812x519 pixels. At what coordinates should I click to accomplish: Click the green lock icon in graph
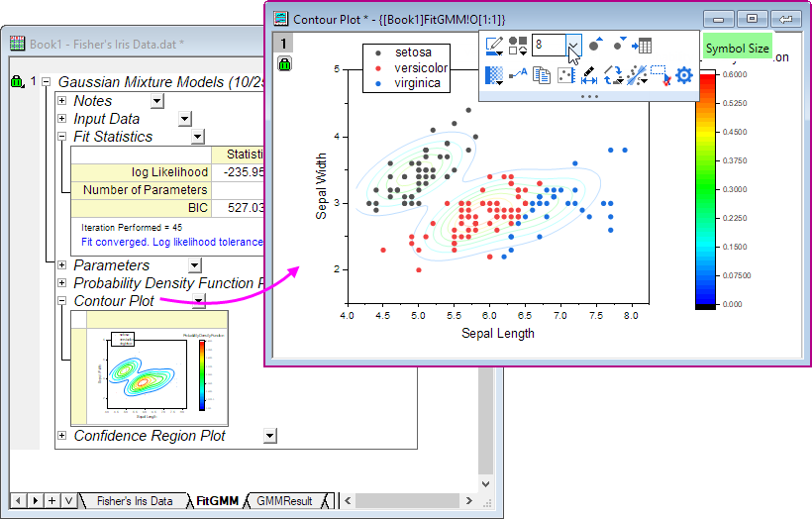pyautogui.click(x=284, y=63)
